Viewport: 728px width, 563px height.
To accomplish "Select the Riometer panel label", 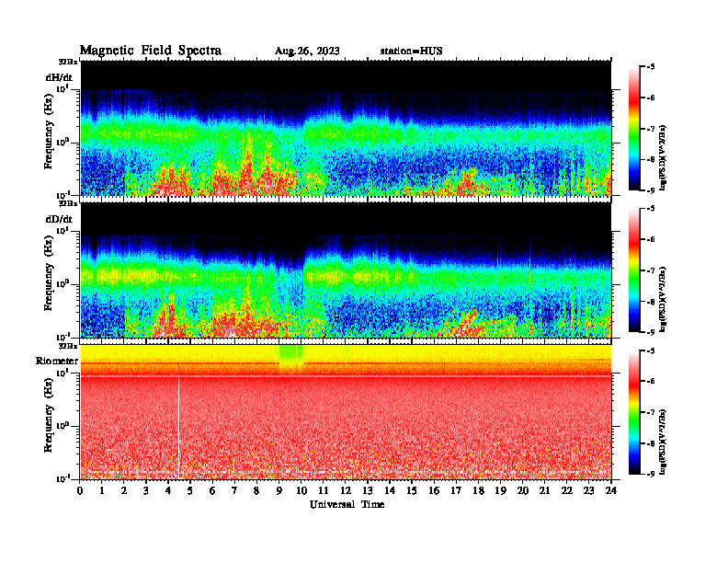I will [57, 361].
